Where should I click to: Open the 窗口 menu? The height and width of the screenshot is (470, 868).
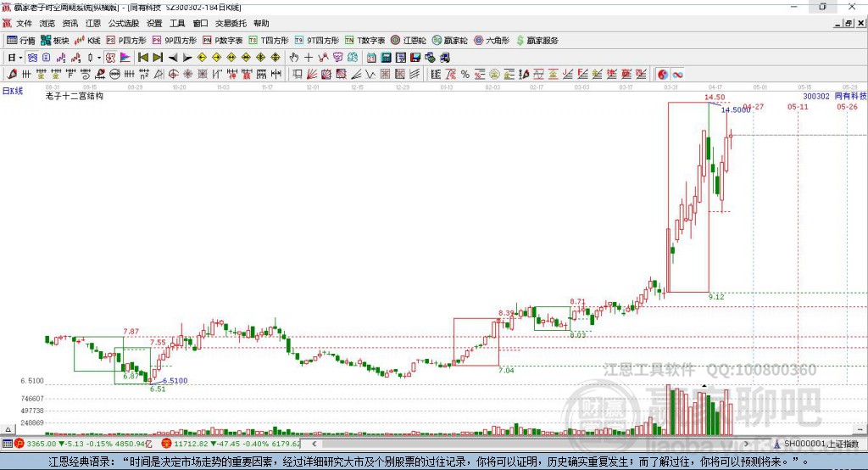[200, 23]
